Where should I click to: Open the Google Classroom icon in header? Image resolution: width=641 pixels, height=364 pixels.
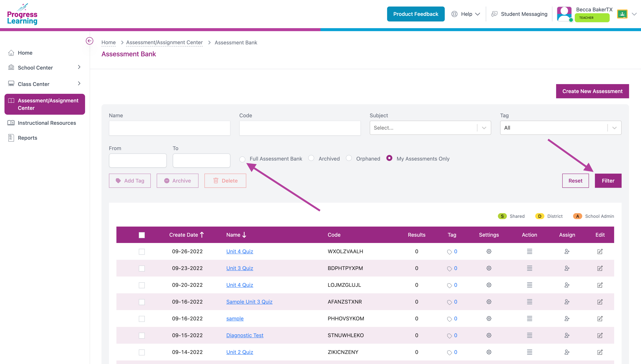(x=622, y=14)
